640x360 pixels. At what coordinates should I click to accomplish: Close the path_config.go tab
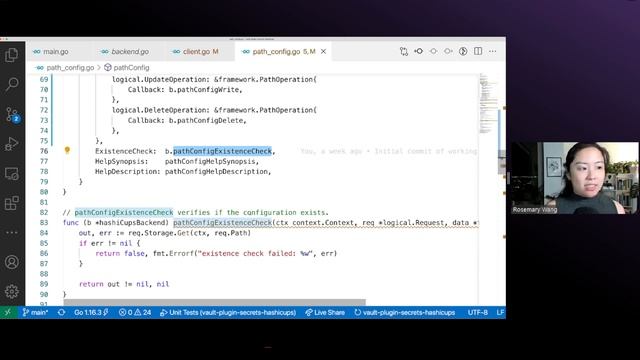[x=323, y=51]
